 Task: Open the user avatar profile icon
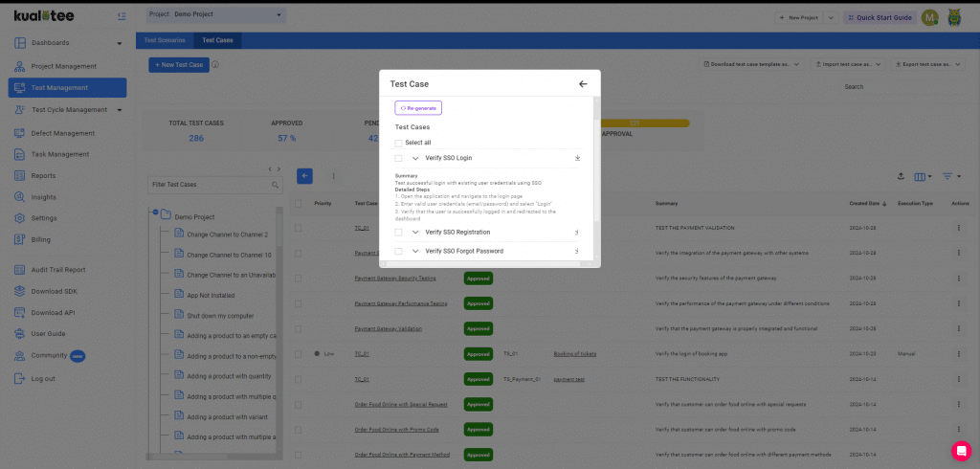(929, 17)
